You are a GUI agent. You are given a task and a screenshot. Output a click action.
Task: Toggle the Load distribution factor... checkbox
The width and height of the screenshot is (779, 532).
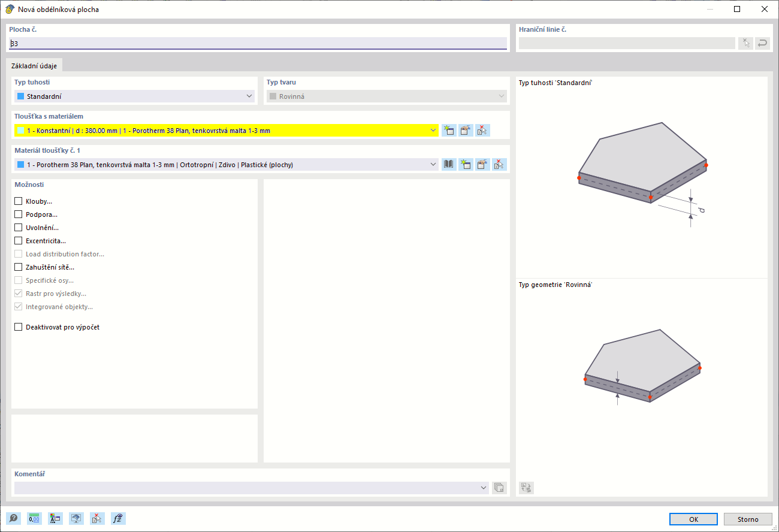click(19, 254)
